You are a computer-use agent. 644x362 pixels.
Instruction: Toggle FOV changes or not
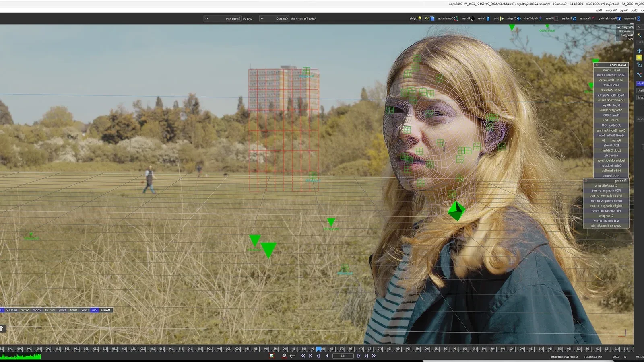(x=606, y=191)
